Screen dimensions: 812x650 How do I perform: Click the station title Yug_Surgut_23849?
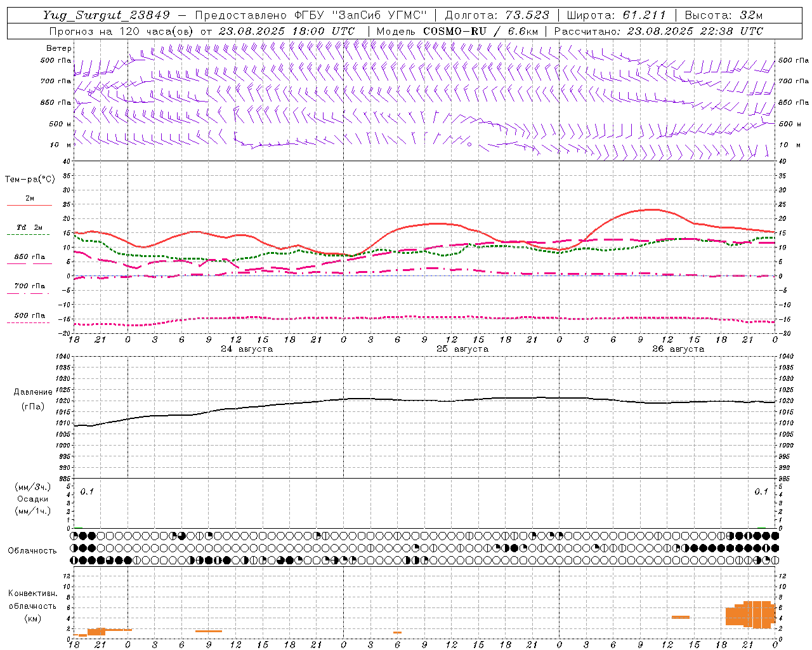click(x=107, y=16)
